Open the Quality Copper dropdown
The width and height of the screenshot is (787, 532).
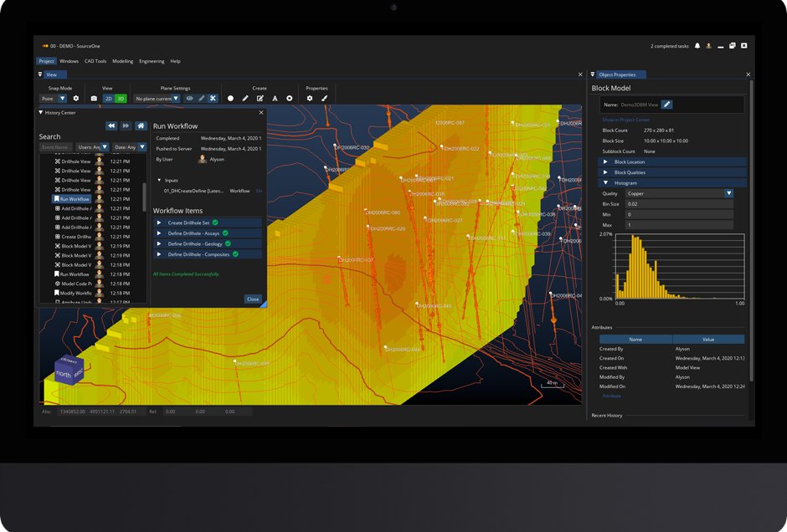point(679,193)
